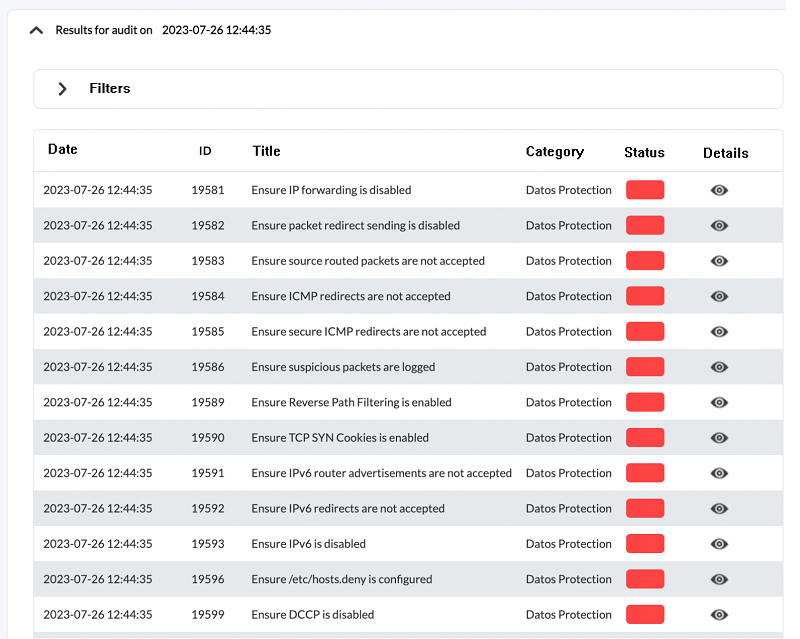The height and width of the screenshot is (639, 800).
Task: Click the Filters label to expand
Action: point(110,88)
